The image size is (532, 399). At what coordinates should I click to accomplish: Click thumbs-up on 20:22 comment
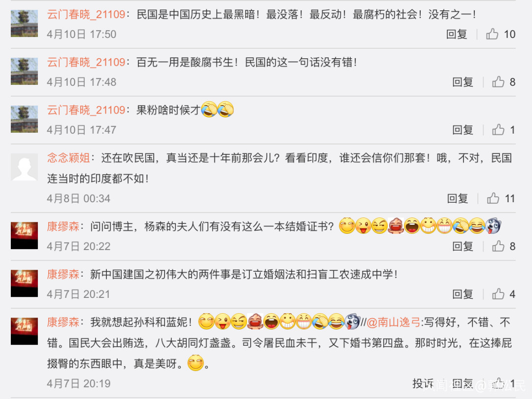pyautogui.click(x=498, y=246)
